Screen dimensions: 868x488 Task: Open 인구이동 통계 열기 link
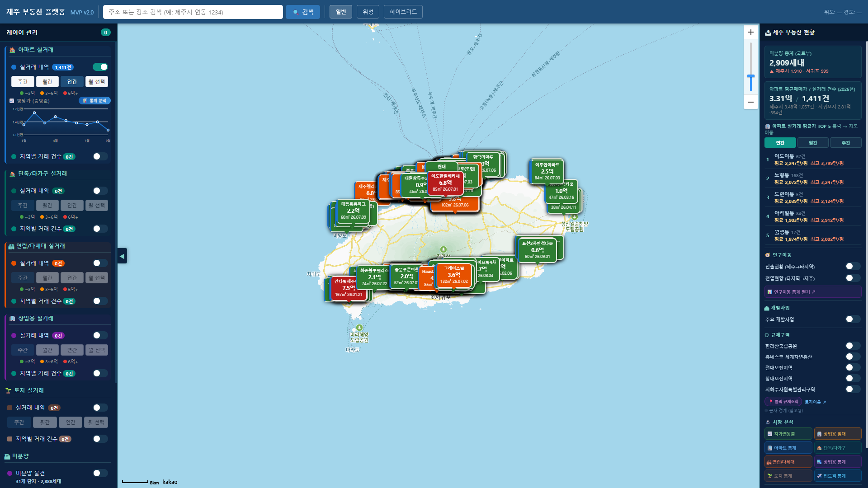point(813,292)
